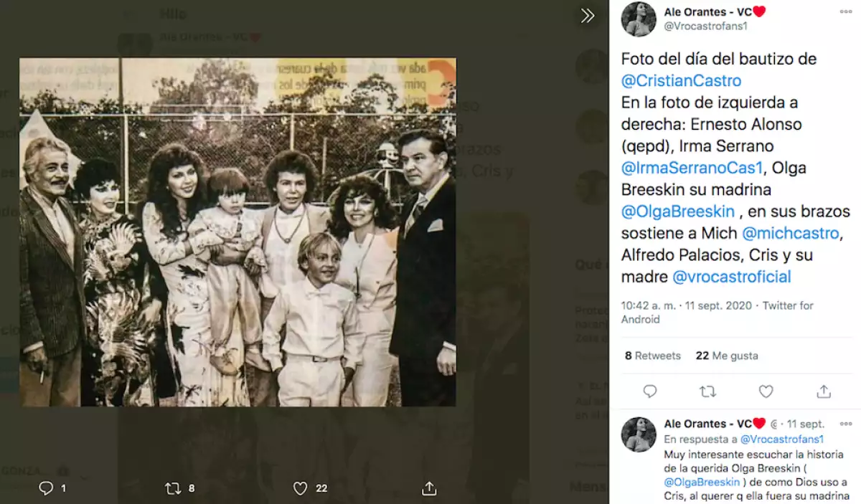Like the photo using the bottom heart icon

301,488
